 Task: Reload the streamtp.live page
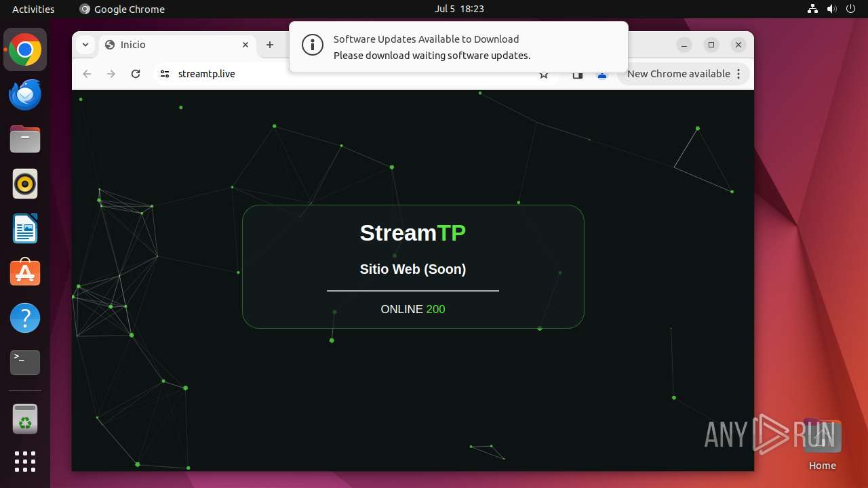point(136,74)
